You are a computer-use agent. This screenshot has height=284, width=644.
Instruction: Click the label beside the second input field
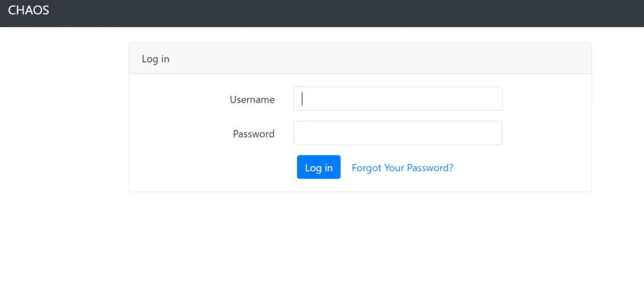click(x=253, y=133)
